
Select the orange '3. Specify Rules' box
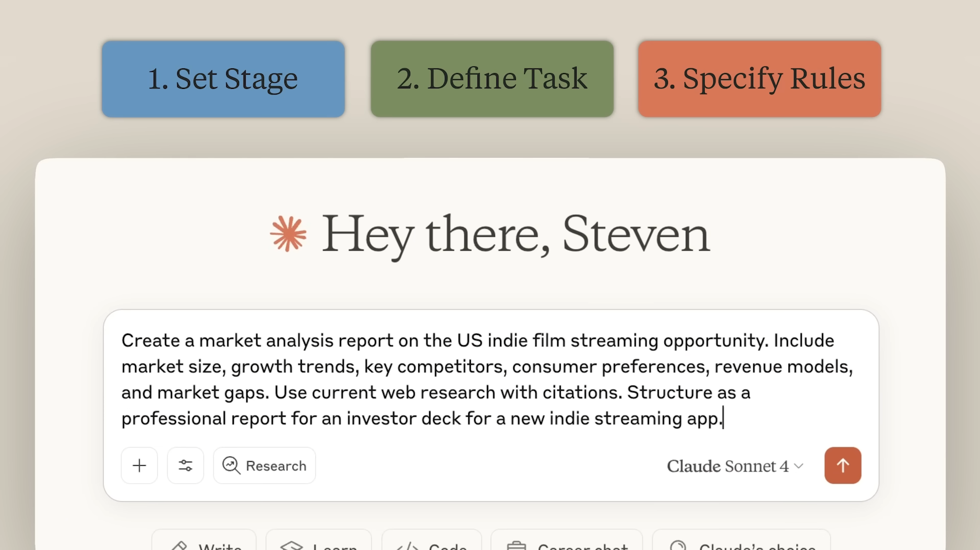coord(759,79)
